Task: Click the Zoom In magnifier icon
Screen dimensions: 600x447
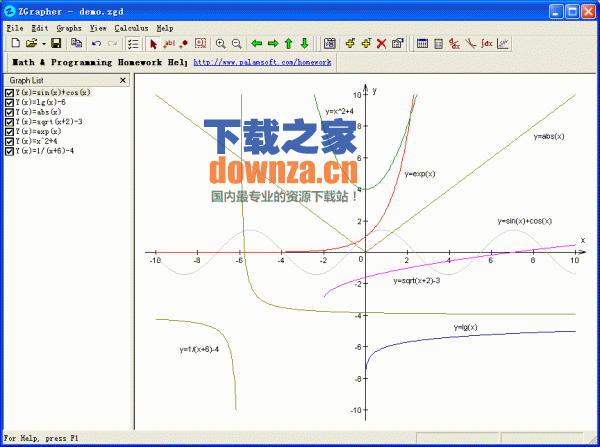Action: pyautogui.click(x=220, y=44)
